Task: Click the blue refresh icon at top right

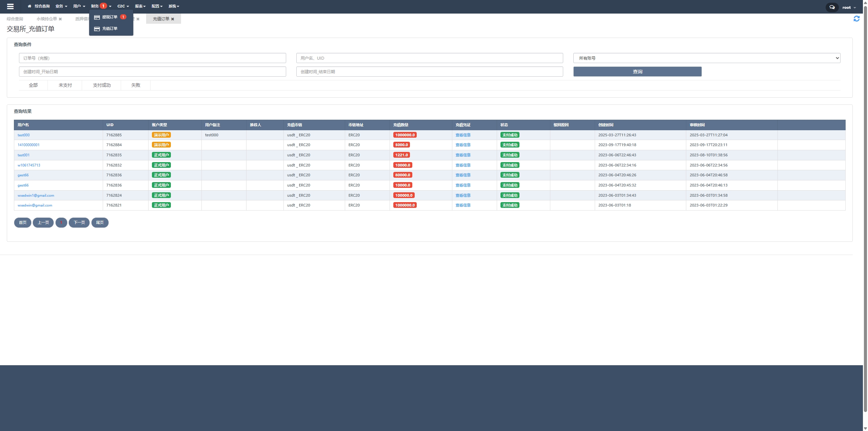Action: 856,19
